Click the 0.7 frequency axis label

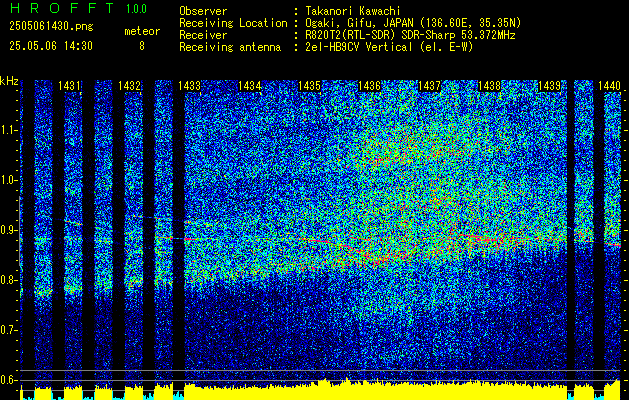pyautogui.click(x=9, y=330)
